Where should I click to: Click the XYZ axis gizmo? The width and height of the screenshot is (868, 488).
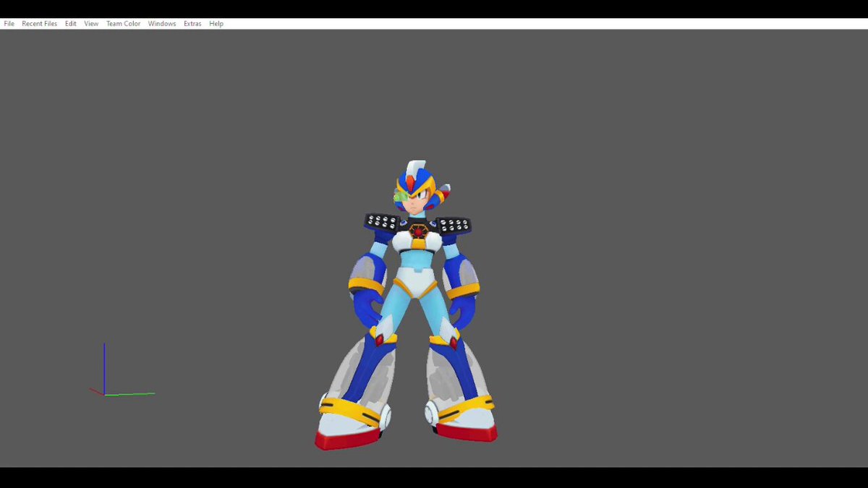122,369
